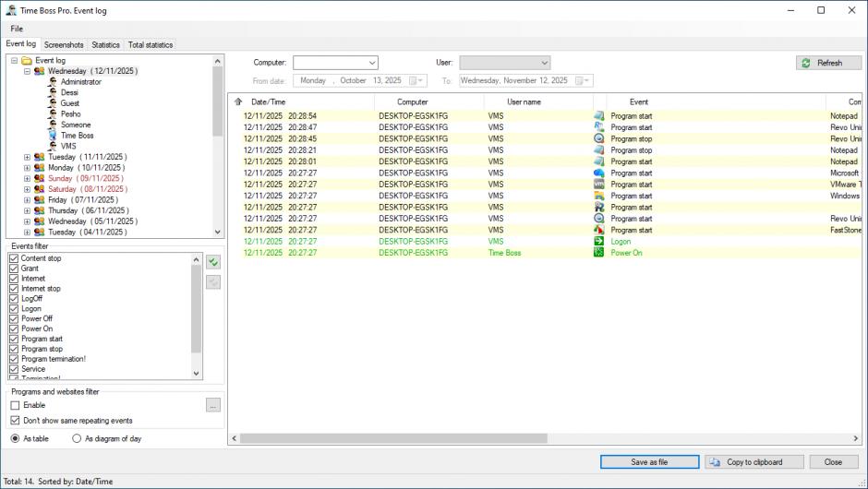Screen dimensions: 868x489
Task: Toggle the Power Off event filter checkbox
Action: point(15,318)
